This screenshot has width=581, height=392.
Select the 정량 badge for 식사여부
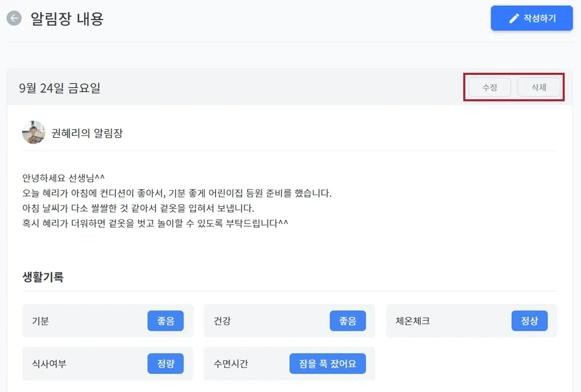click(166, 363)
